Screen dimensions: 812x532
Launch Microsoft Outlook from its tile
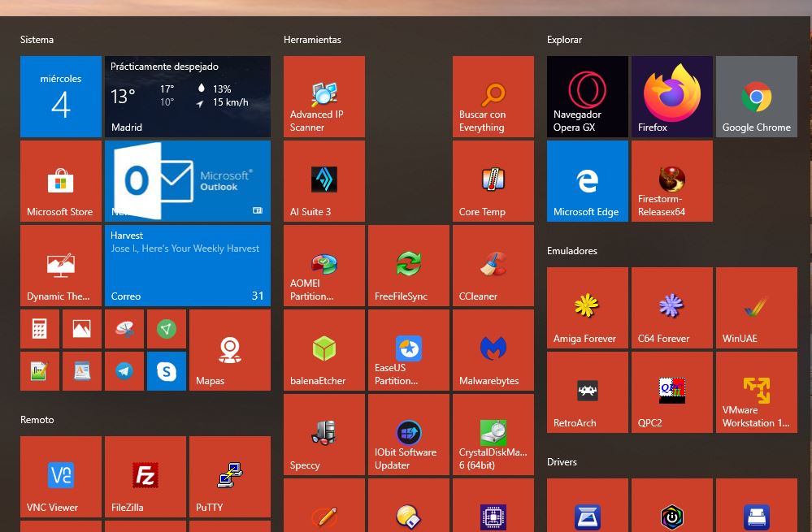(188, 181)
